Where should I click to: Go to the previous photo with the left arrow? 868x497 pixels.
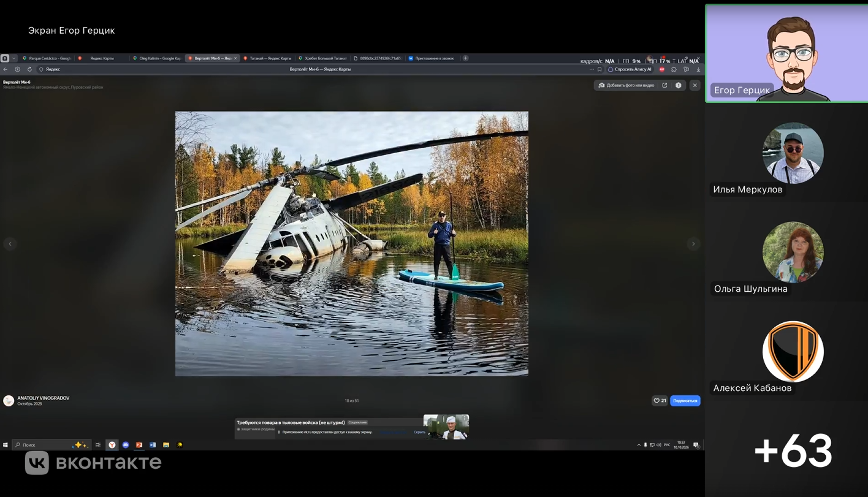[10, 244]
